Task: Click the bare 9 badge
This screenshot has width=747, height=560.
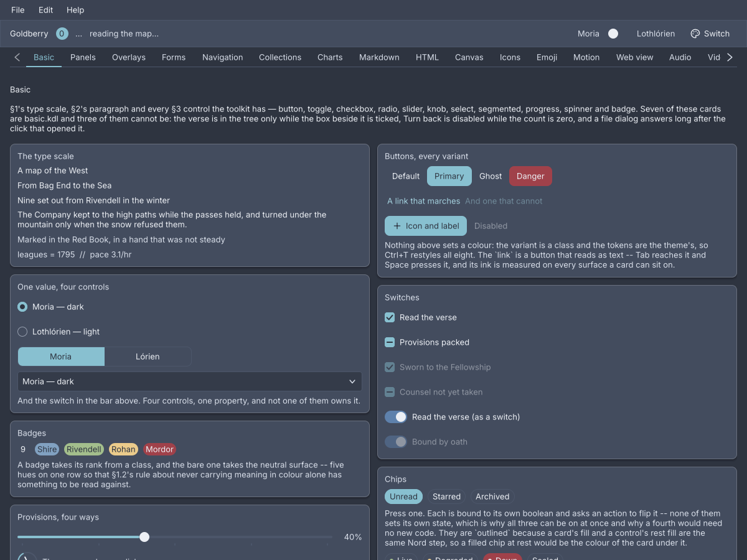Action: [x=23, y=449]
